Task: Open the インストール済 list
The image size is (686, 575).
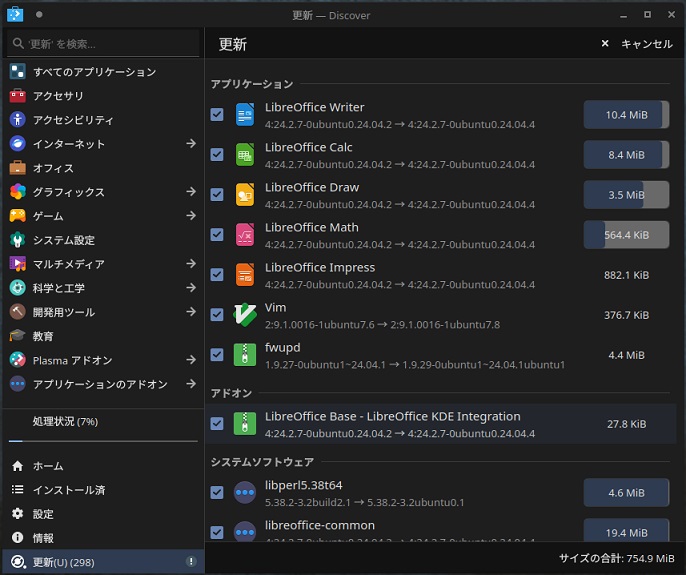Action: (x=103, y=490)
